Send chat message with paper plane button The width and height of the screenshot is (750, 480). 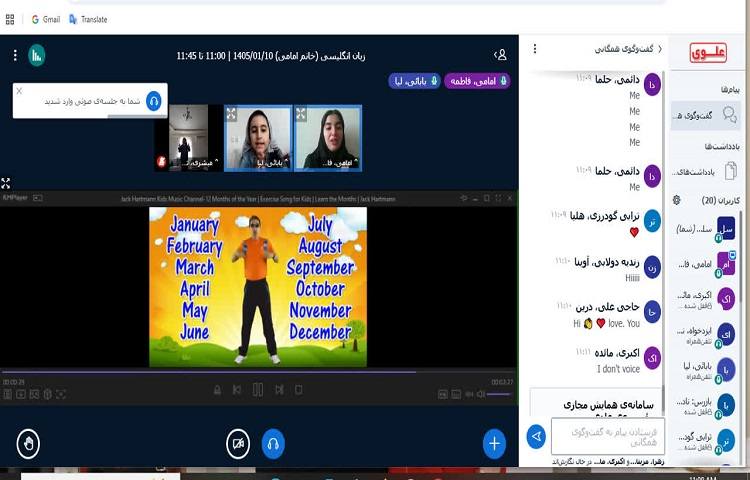tap(536, 436)
